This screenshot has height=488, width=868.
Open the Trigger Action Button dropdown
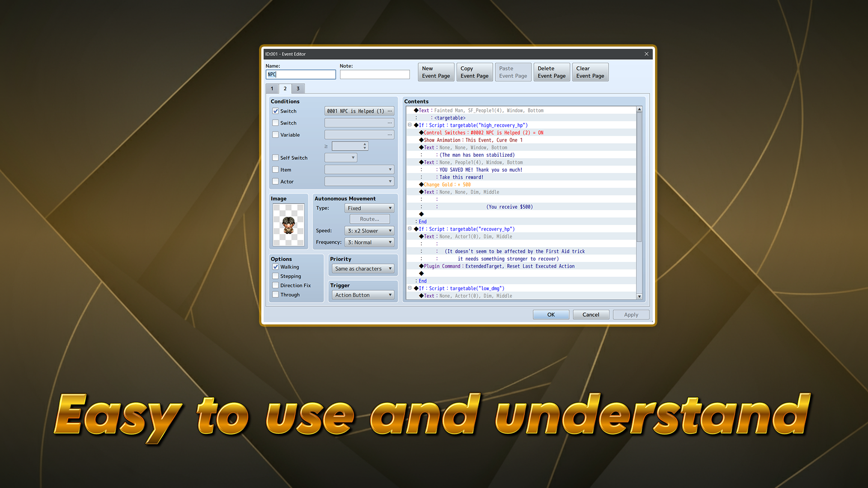coord(363,295)
